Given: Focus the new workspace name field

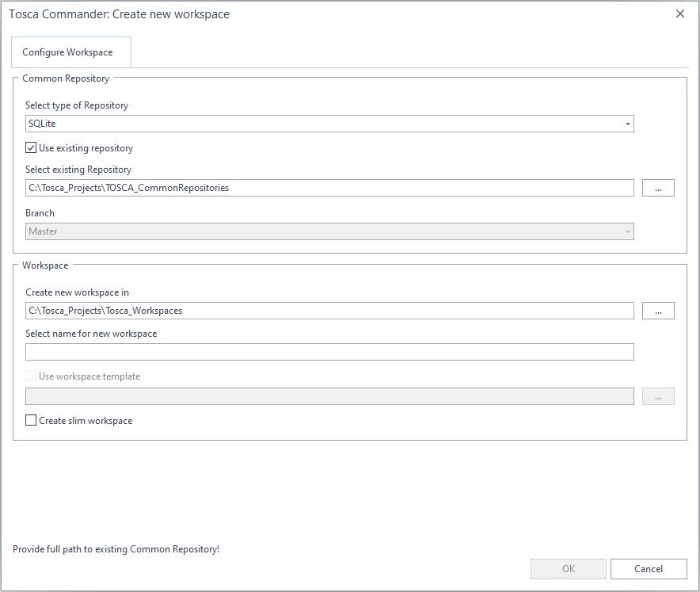Looking at the screenshot, I should [329, 352].
